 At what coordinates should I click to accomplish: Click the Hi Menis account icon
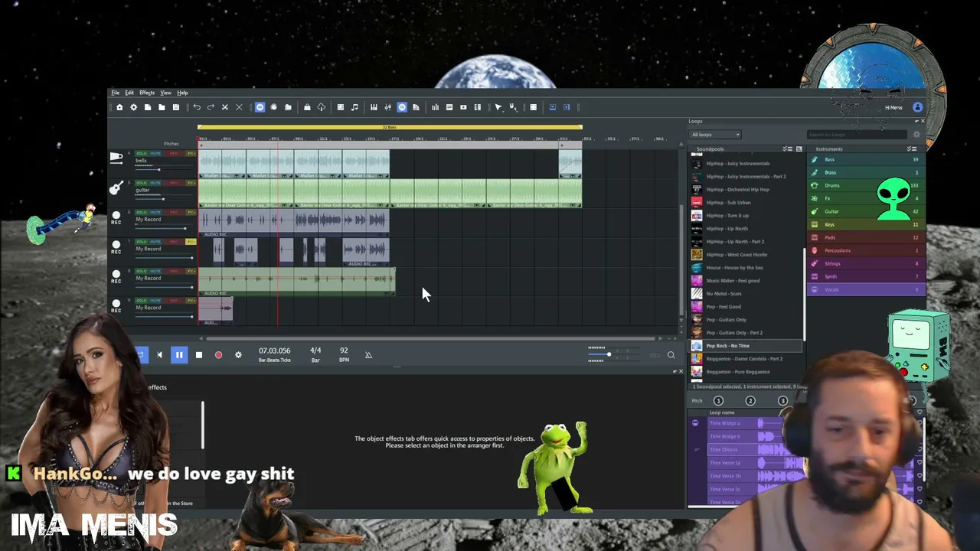click(x=917, y=107)
